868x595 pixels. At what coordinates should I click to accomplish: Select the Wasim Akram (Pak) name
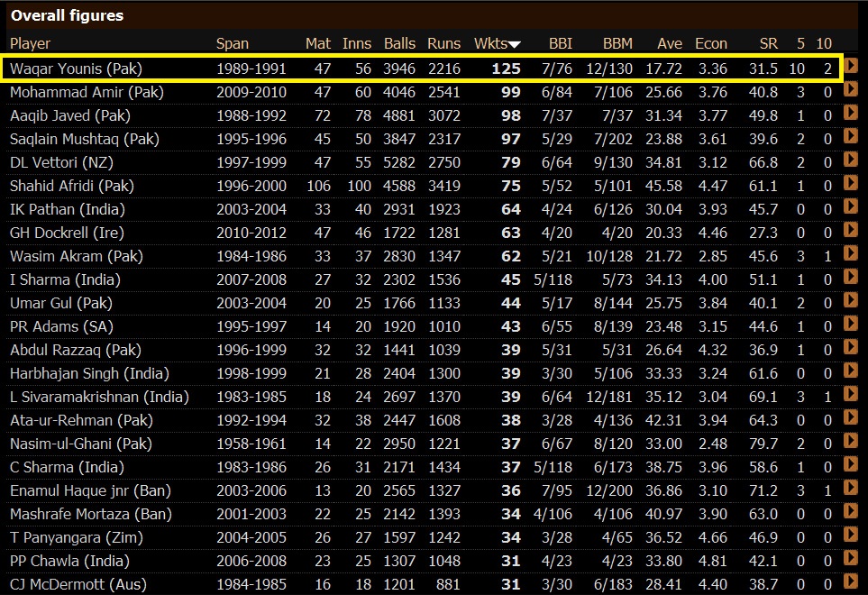tap(77, 256)
